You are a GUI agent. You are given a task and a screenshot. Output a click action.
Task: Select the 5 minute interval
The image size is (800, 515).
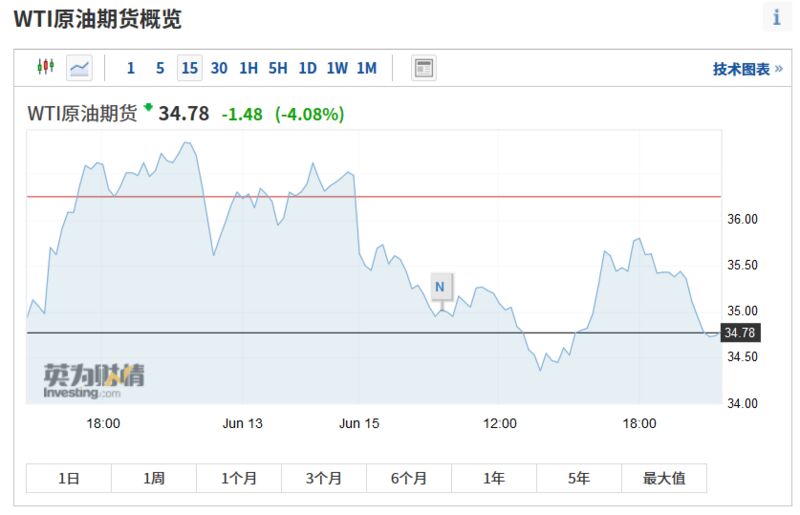pos(160,68)
